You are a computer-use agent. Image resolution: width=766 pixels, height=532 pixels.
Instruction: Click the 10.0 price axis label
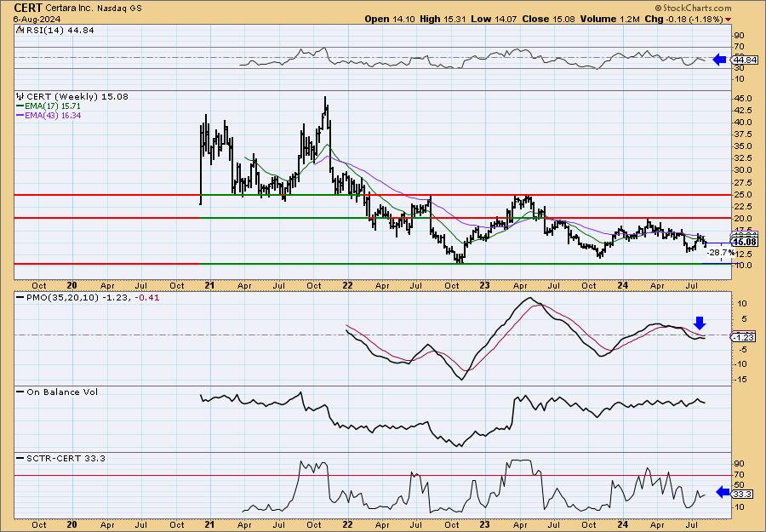(x=743, y=266)
